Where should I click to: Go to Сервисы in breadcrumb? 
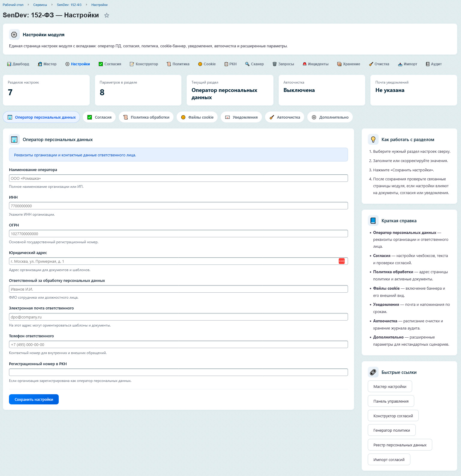[40, 5]
